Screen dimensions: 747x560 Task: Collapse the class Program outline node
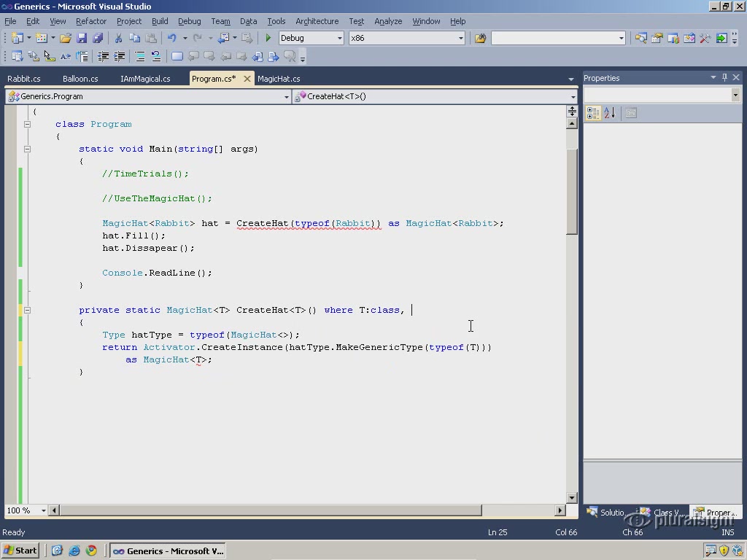[27, 124]
